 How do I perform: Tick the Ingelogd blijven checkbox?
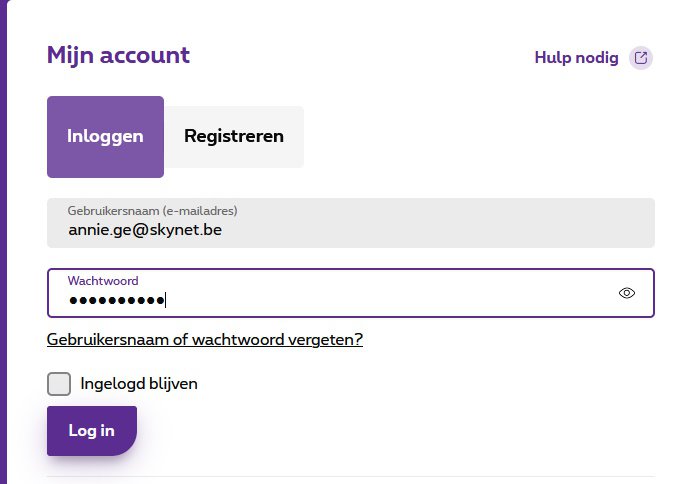(x=59, y=384)
